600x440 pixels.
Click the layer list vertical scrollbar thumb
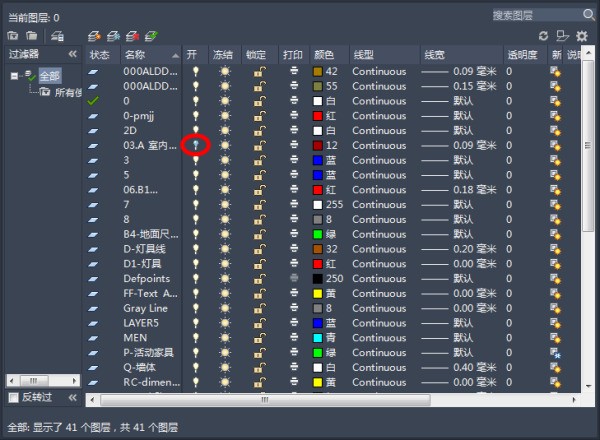[588, 145]
